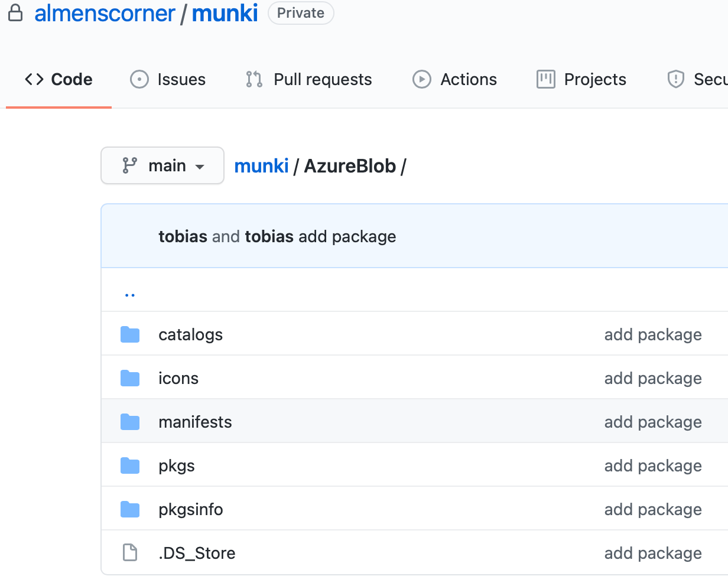728x586 pixels.
Task: Switch to the Issues tab
Action: (x=168, y=79)
